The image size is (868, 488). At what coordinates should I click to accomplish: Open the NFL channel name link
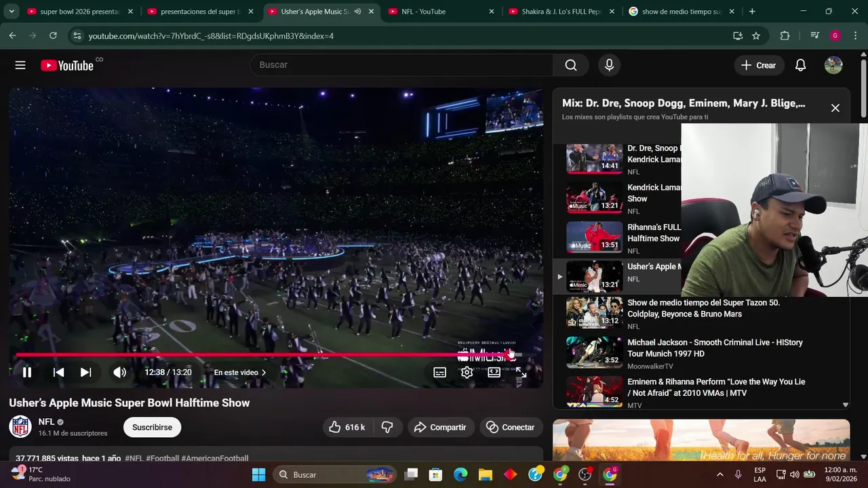46,422
